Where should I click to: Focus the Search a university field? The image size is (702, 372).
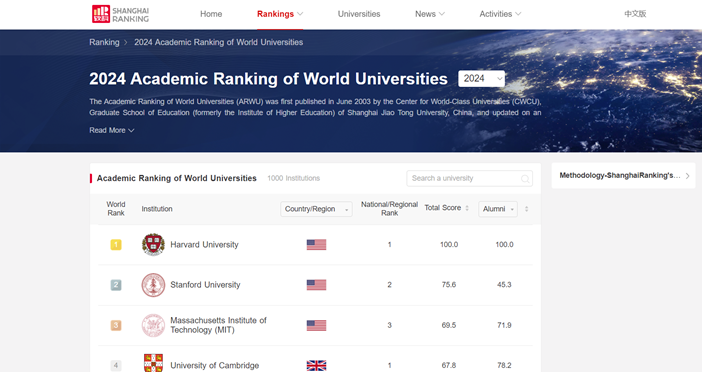(469, 178)
